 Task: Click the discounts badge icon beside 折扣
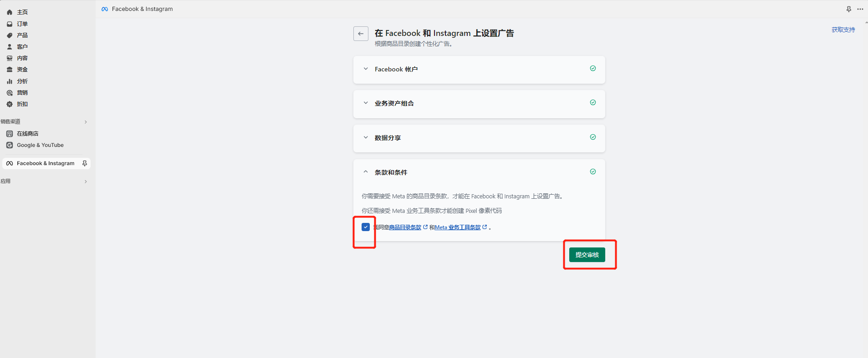coord(10,104)
